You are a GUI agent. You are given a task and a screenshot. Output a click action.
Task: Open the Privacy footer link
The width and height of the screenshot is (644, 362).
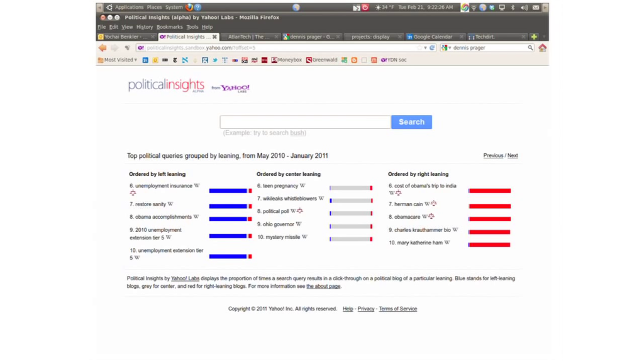click(x=366, y=309)
